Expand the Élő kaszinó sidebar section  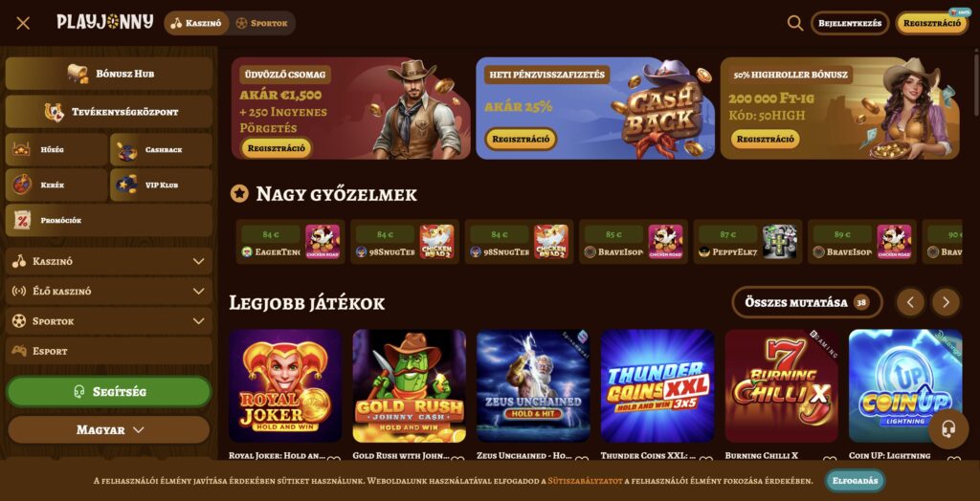point(109,291)
